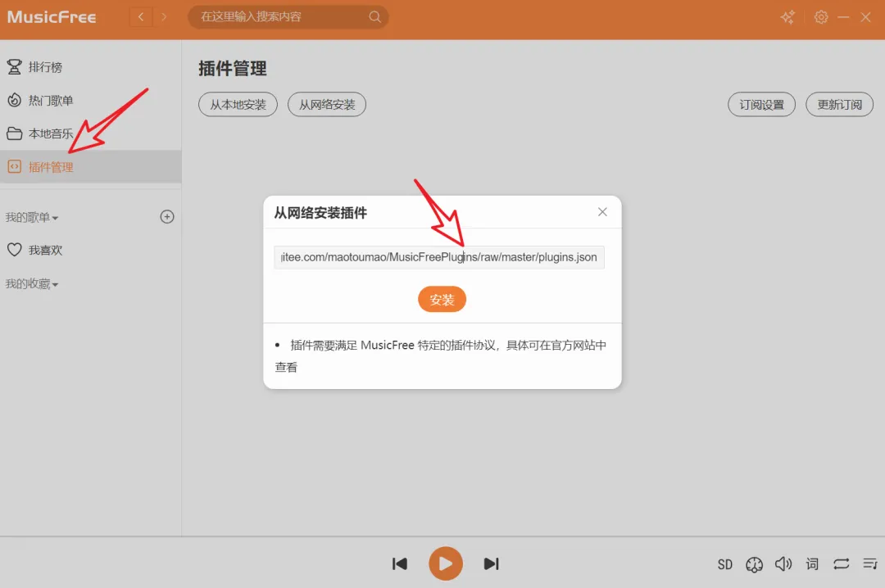Click 从本地安装 button
Screen dimensions: 885x588
[x=238, y=104]
